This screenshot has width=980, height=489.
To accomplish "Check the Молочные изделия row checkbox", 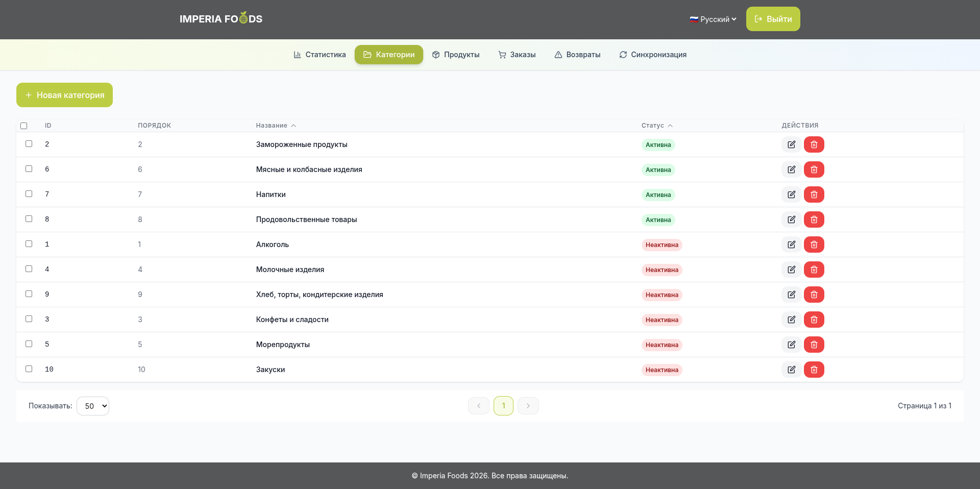I will click(x=29, y=269).
